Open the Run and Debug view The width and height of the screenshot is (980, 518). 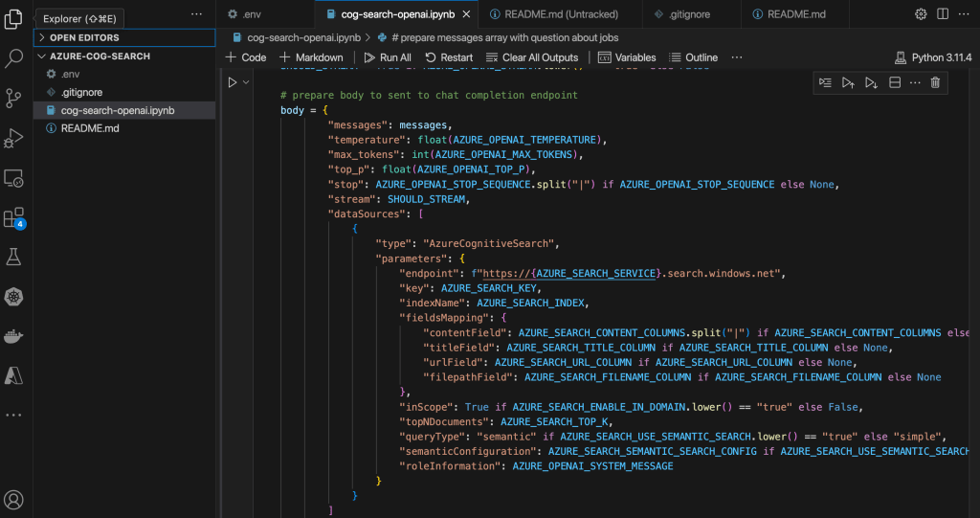[13, 138]
